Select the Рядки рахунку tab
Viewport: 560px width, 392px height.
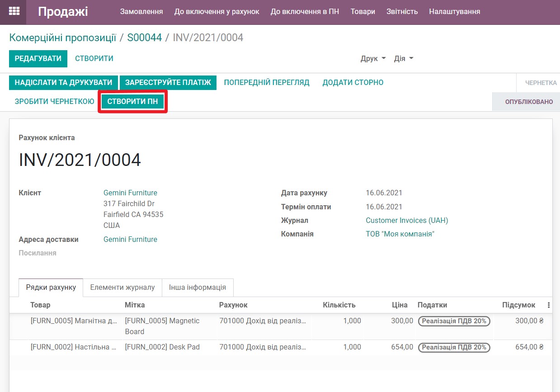pyautogui.click(x=50, y=287)
